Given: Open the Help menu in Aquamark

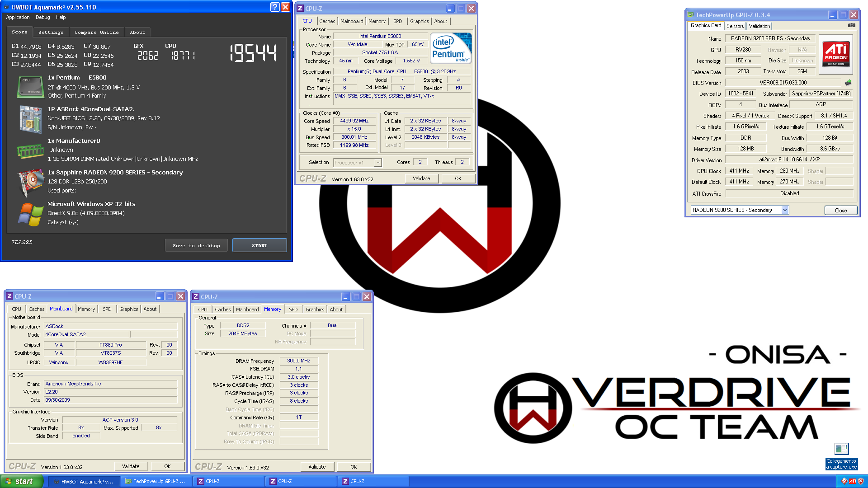Looking at the screenshot, I should tap(61, 17).
